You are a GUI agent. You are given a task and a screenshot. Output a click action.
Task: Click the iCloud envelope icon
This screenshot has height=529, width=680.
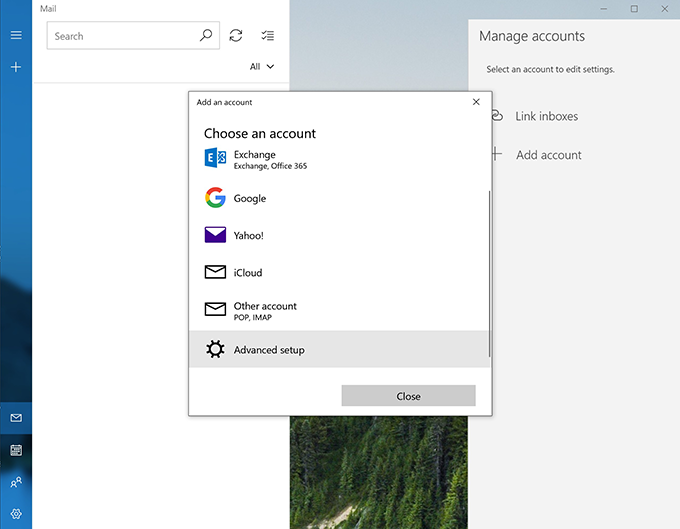(215, 272)
